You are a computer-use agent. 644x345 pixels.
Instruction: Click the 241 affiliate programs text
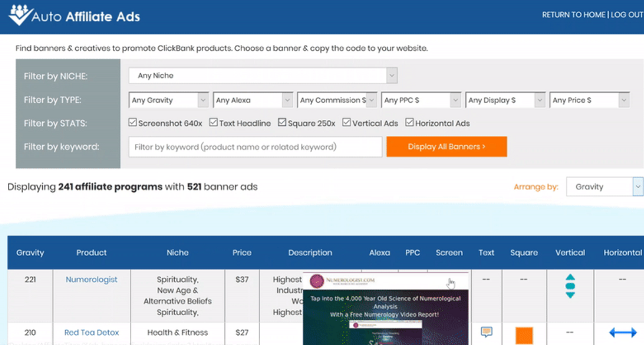pos(110,187)
